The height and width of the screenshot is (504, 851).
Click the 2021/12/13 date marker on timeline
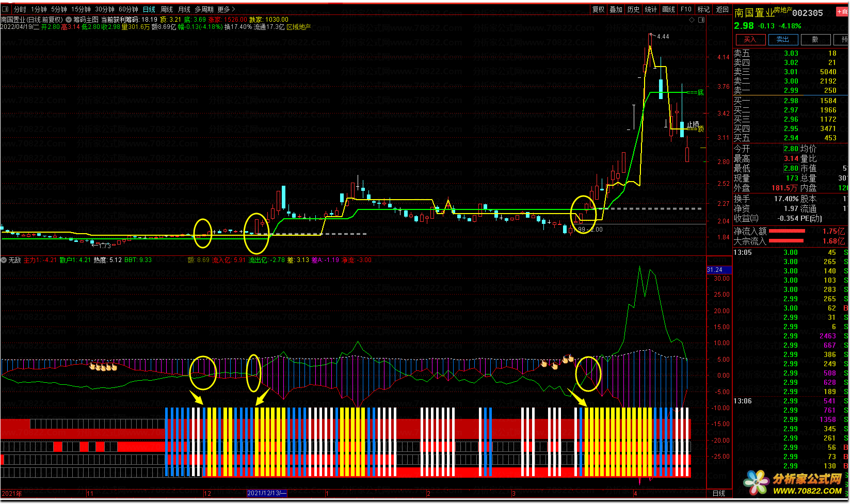[266, 493]
